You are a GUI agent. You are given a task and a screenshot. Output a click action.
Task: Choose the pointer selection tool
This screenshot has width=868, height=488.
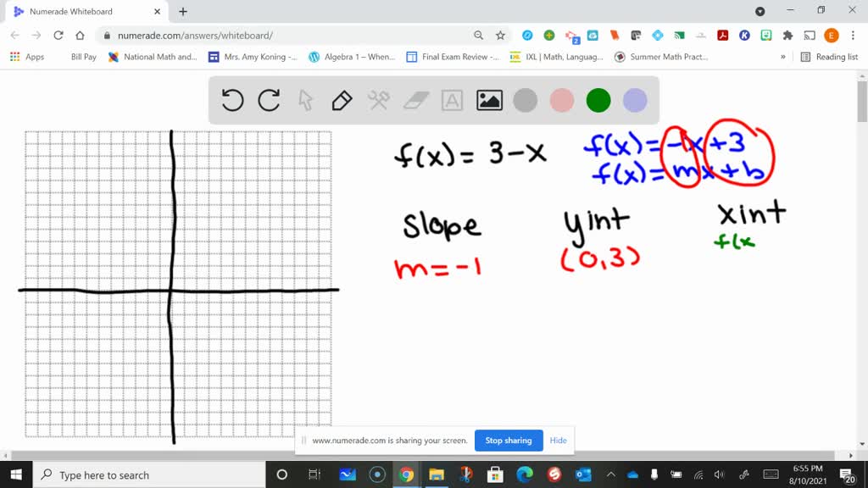tap(305, 100)
